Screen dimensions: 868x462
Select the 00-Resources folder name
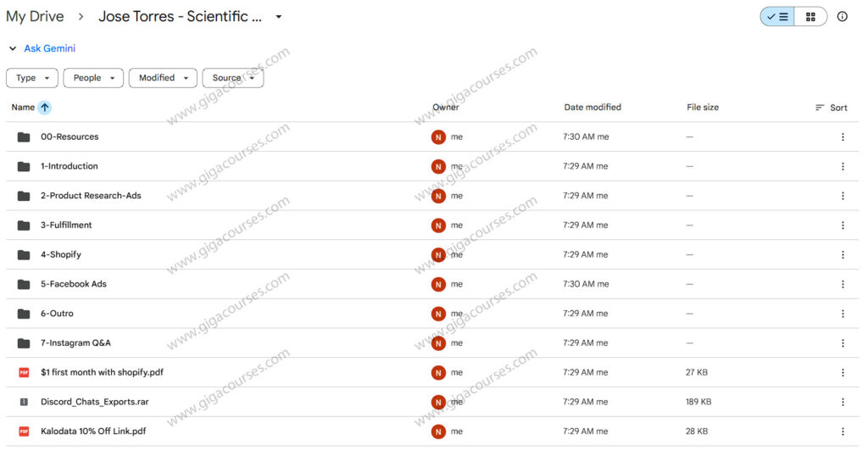click(70, 136)
